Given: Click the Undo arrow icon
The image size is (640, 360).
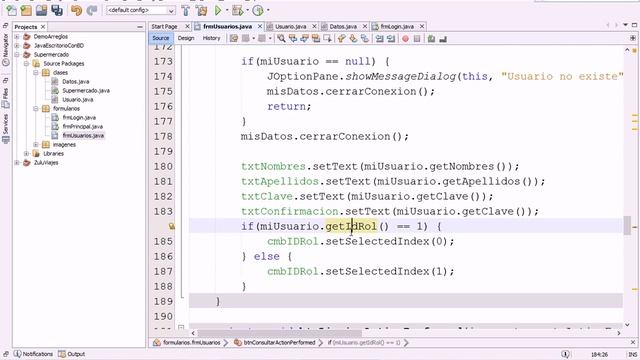Looking at the screenshot, I should click(76, 10).
